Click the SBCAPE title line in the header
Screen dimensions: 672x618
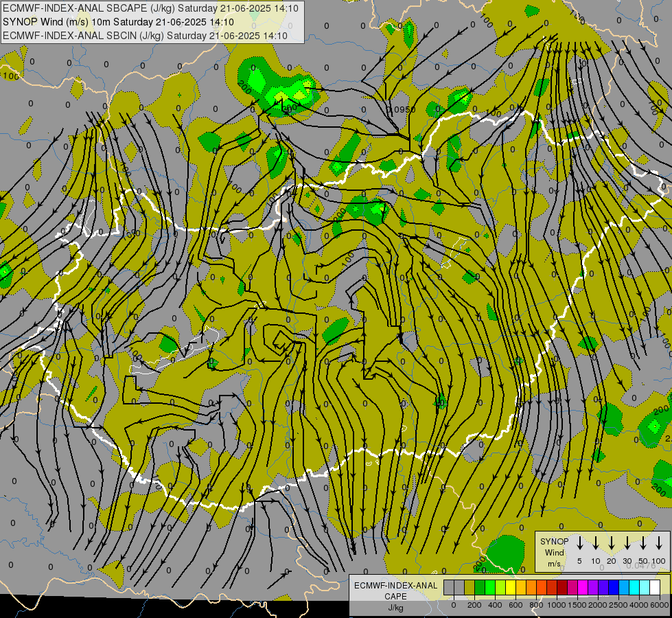pos(151,8)
